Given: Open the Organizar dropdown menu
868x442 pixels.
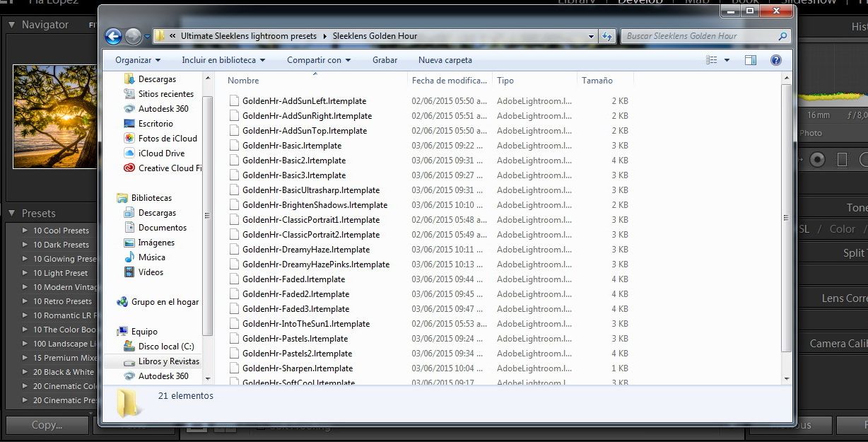Looking at the screenshot, I should [x=138, y=60].
